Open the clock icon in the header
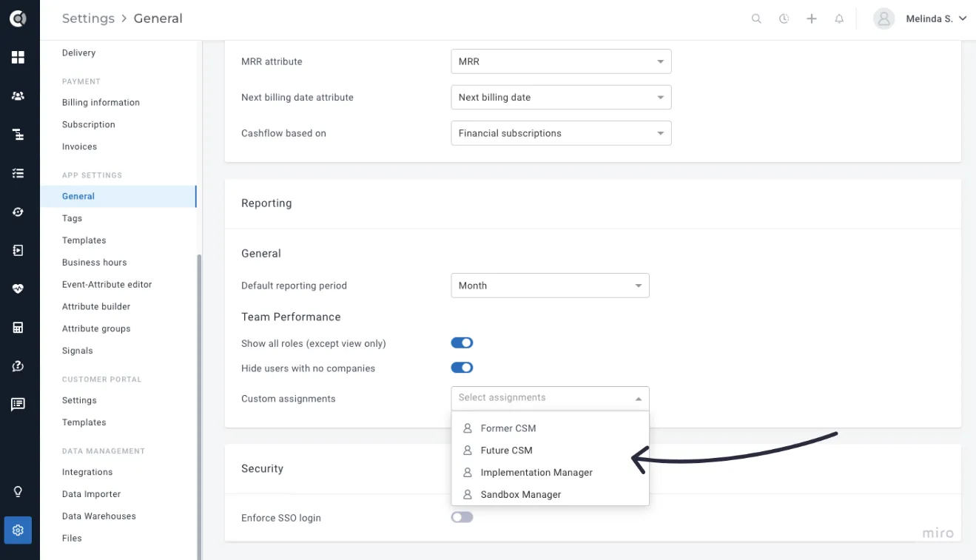This screenshot has width=976, height=560. 784,19
